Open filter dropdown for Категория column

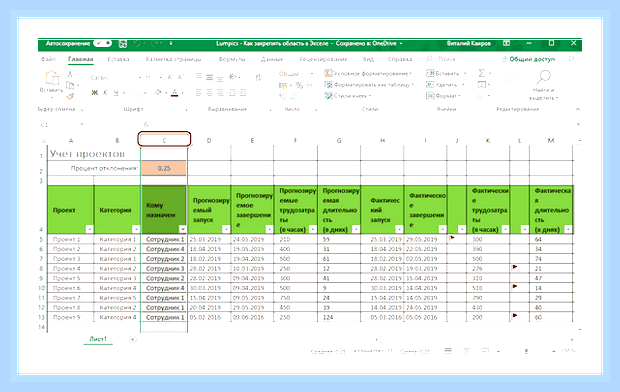[136, 229]
